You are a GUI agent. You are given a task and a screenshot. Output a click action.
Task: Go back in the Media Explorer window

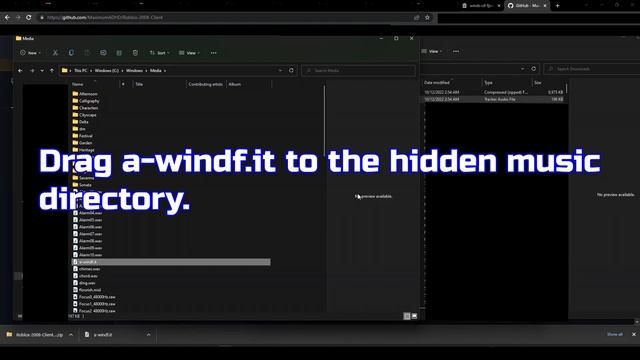pyautogui.click(x=20, y=71)
